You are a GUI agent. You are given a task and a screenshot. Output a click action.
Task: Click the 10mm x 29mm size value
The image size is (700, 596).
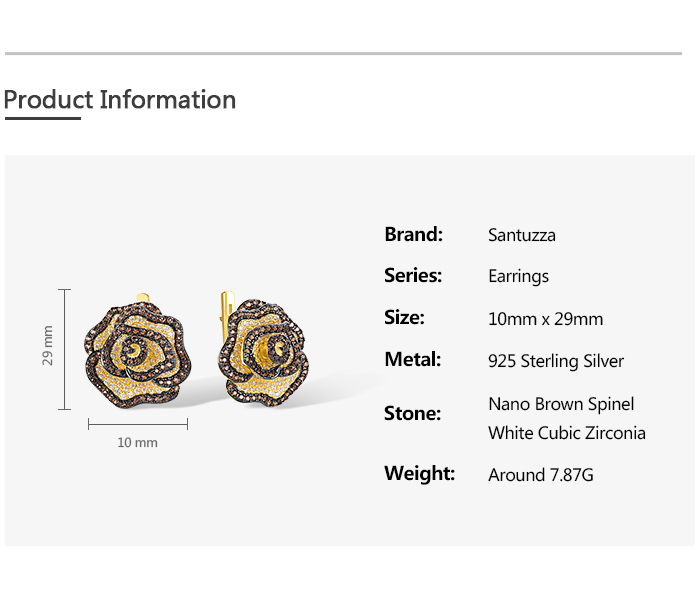click(x=545, y=319)
